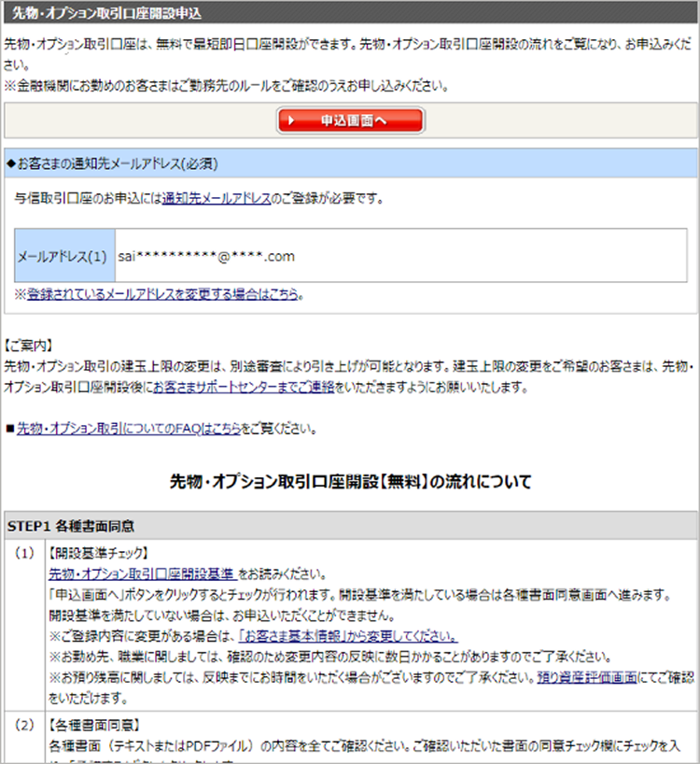700x764 pixels.
Task: Click the STEP1 各種書面同意 header row
Action: pos(350,525)
